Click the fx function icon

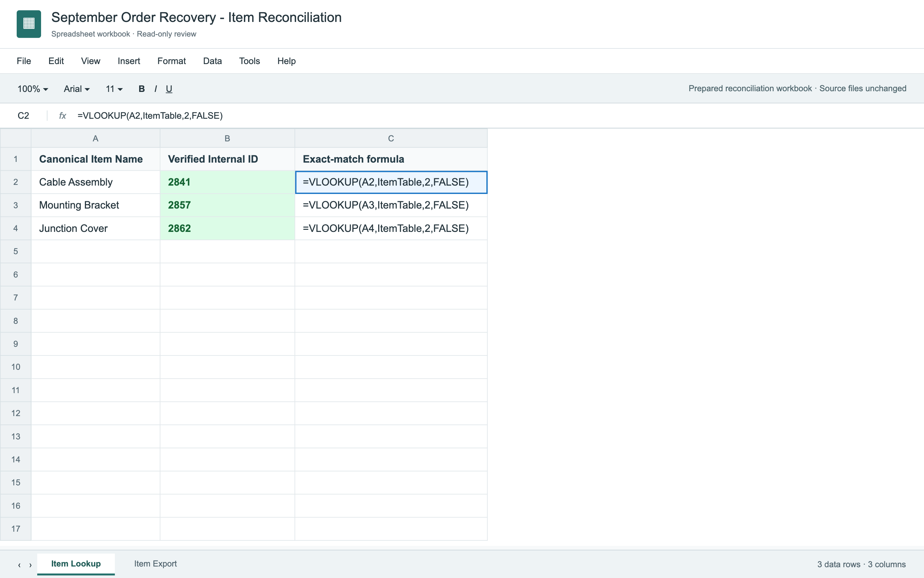(63, 116)
